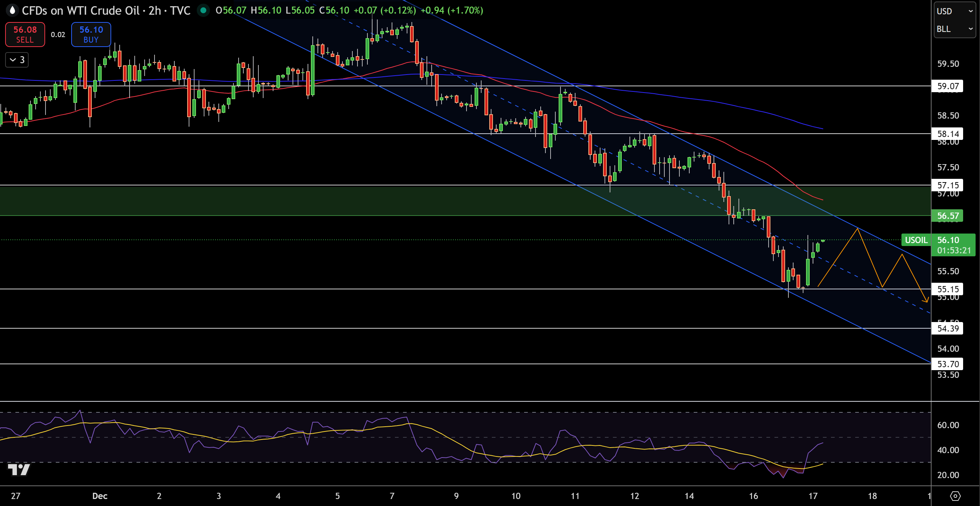The image size is (980, 506).
Task: Click the chevron inside the indicators box
Action: click(x=12, y=59)
